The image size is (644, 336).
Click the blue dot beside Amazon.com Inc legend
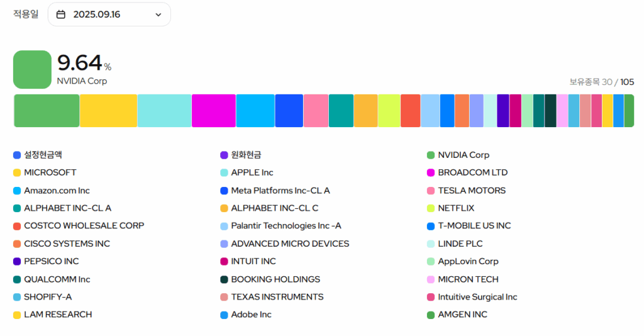point(17,191)
